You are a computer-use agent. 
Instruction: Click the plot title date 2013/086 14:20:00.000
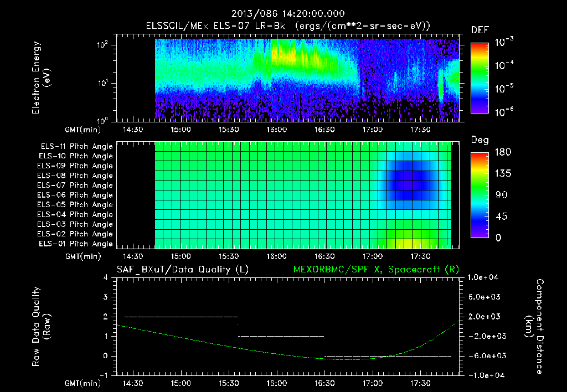tap(288, 14)
